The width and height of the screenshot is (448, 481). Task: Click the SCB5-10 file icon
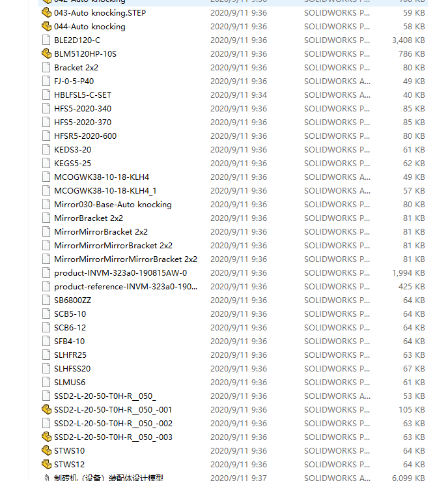click(46, 313)
